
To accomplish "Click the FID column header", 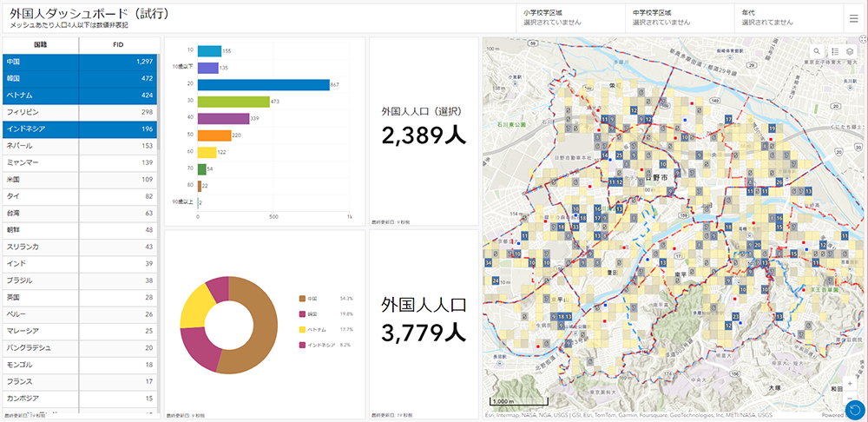I will (117, 43).
